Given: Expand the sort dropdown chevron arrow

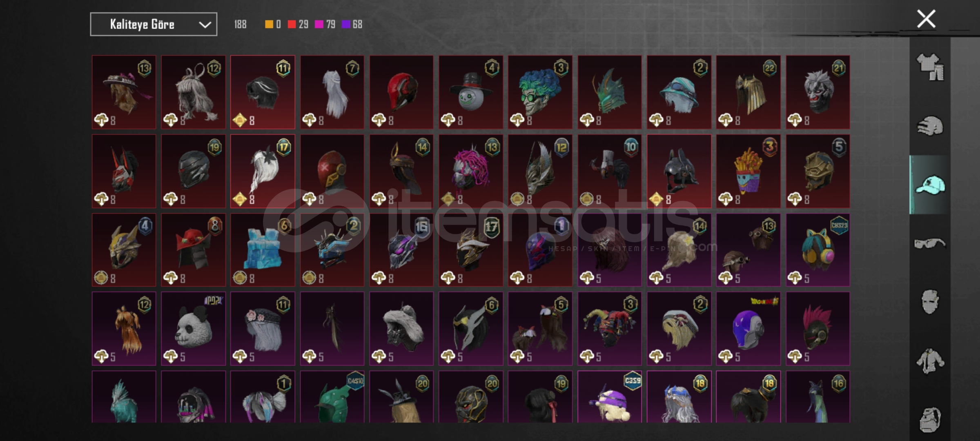Looking at the screenshot, I should tap(205, 25).
